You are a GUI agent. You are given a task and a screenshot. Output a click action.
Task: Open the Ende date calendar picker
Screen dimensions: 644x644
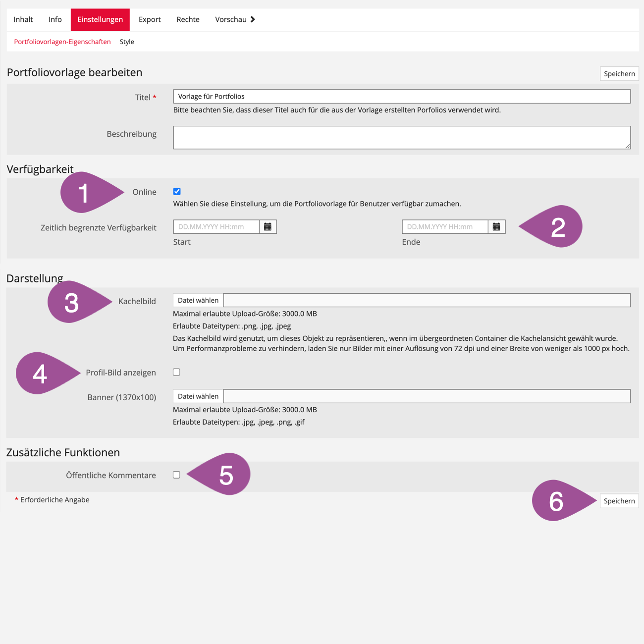click(x=496, y=227)
